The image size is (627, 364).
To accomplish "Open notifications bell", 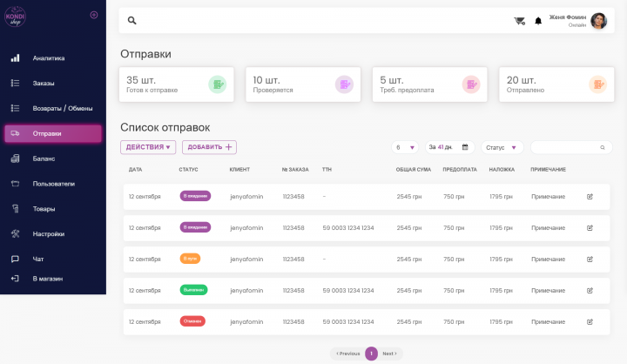I will tap(538, 21).
